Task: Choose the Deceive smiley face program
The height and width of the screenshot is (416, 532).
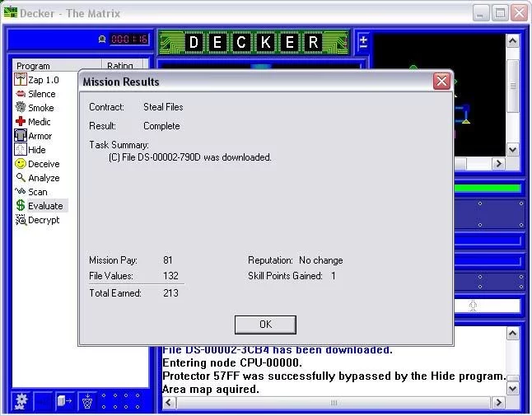Action: [x=21, y=164]
